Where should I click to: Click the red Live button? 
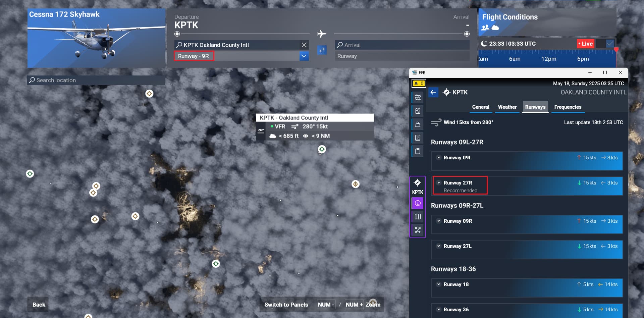tap(585, 44)
